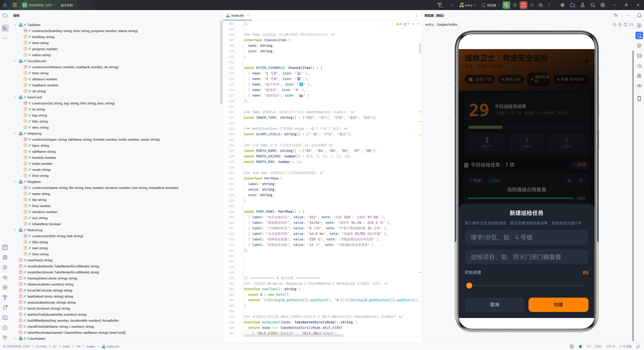
Task: Collapse the TaskItem class node
Action: point(15,25)
